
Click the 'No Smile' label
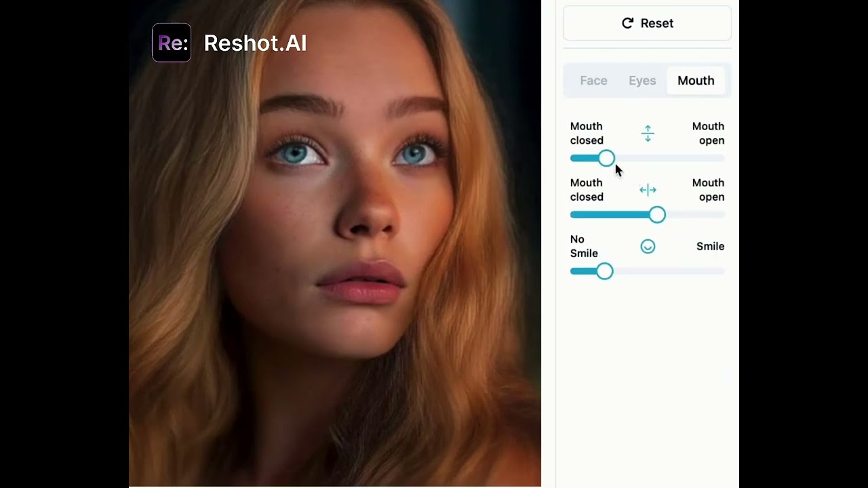tap(584, 246)
